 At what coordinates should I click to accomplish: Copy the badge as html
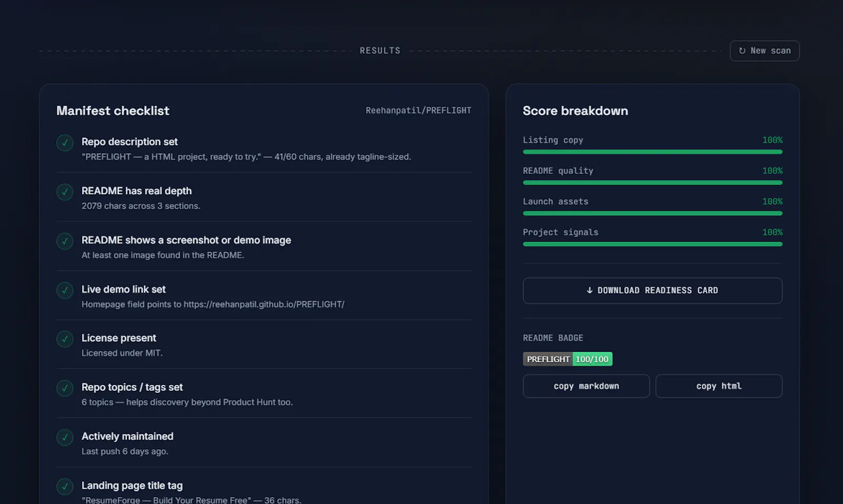[x=719, y=386]
